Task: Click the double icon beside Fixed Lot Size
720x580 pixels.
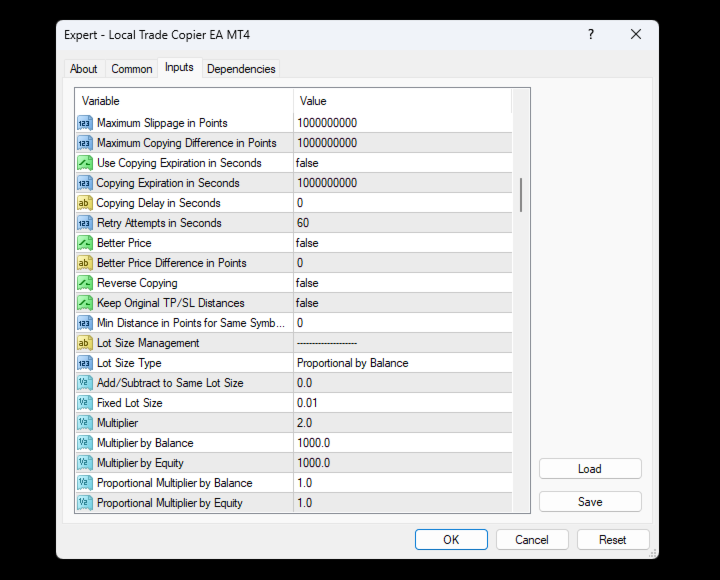Action: point(84,403)
